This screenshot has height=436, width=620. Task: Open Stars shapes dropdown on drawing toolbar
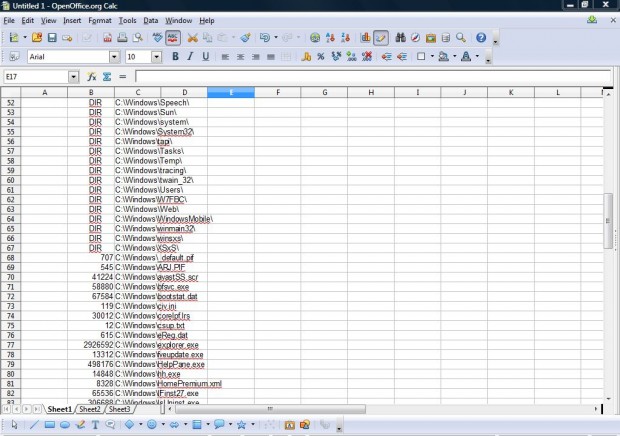point(253,425)
